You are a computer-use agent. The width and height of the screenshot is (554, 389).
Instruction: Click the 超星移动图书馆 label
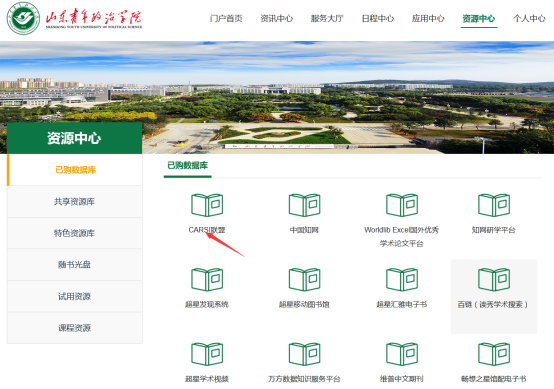[x=304, y=304]
